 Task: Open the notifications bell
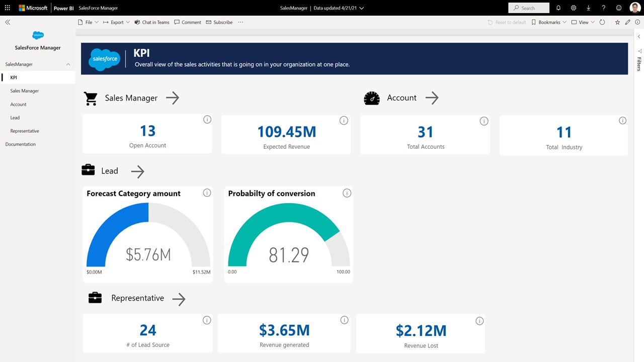coord(558,8)
